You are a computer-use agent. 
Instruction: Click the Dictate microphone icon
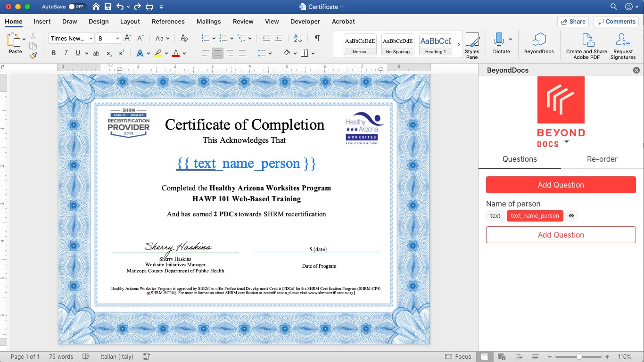[x=498, y=40]
